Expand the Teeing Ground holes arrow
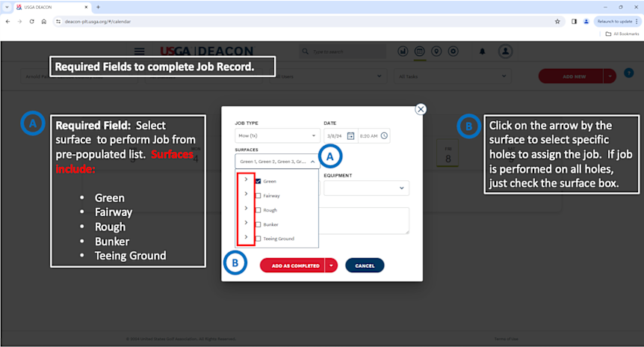The height and width of the screenshot is (347, 644). (x=246, y=237)
